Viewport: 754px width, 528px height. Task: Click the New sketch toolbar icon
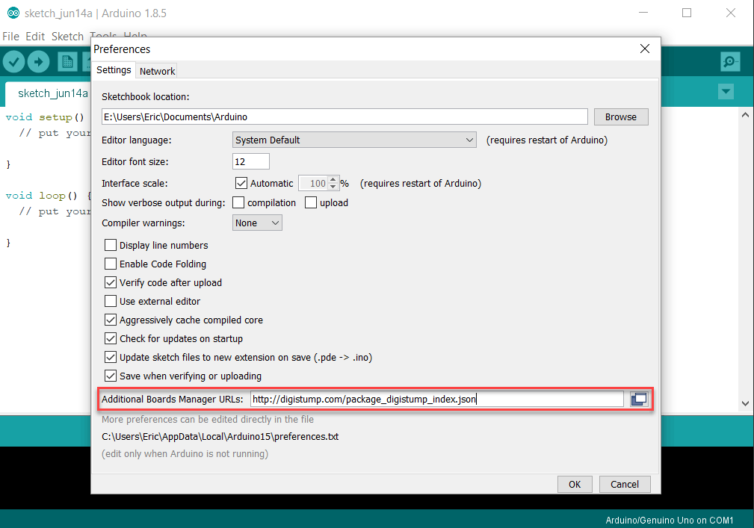coord(67,62)
